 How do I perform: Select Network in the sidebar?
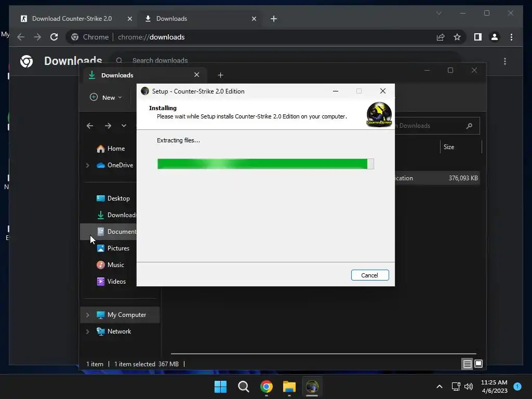point(114,331)
